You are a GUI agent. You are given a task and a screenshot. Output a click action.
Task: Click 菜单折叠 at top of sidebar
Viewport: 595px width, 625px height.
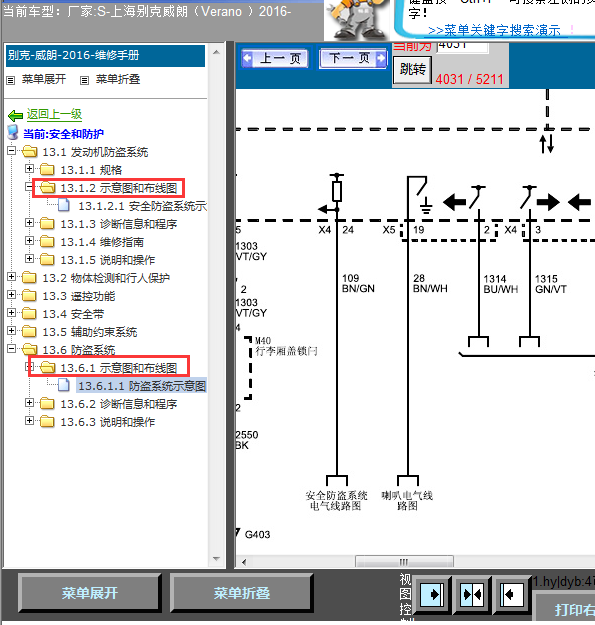point(118,79)
